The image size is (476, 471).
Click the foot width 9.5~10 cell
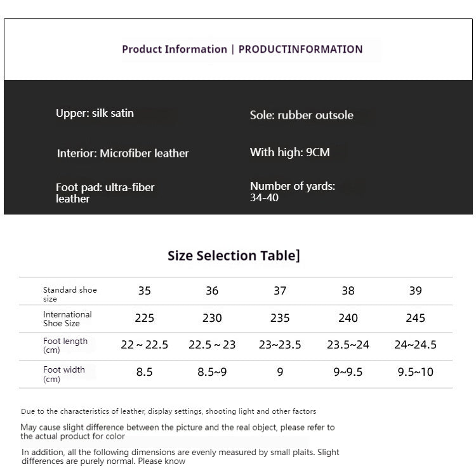pos(416,373)
